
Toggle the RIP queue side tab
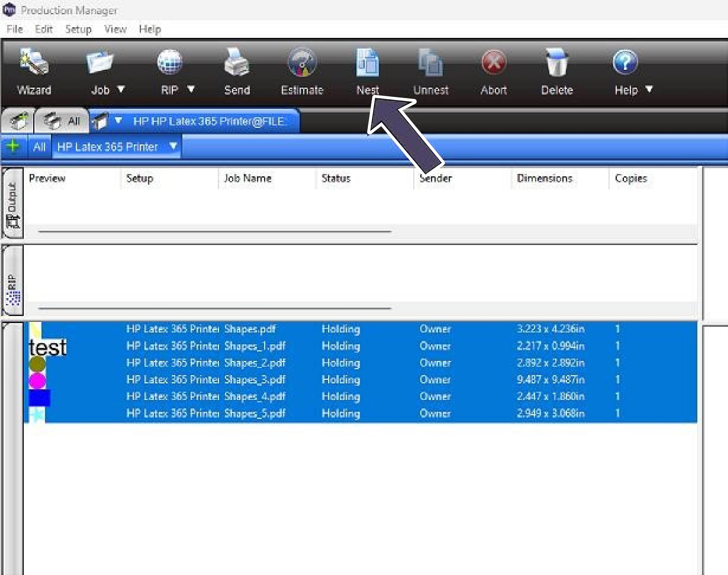pyautogui.click(x=13, y=280)
